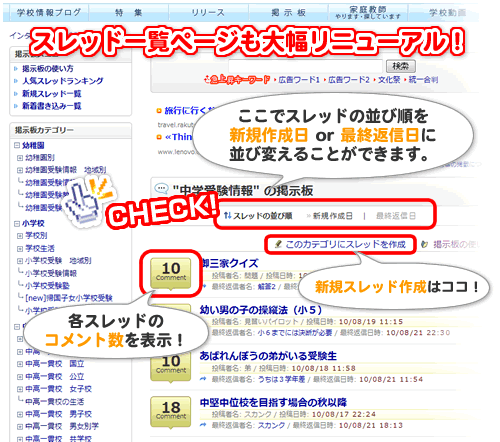Click the speech bubble icon beside 中学受験情報 heading

pyautogui.click(x=161, y=189)
